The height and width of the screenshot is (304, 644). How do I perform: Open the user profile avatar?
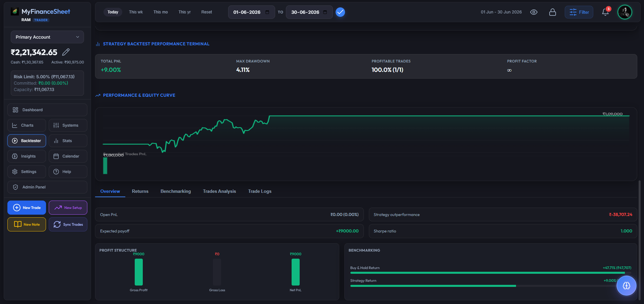point(625,12)
